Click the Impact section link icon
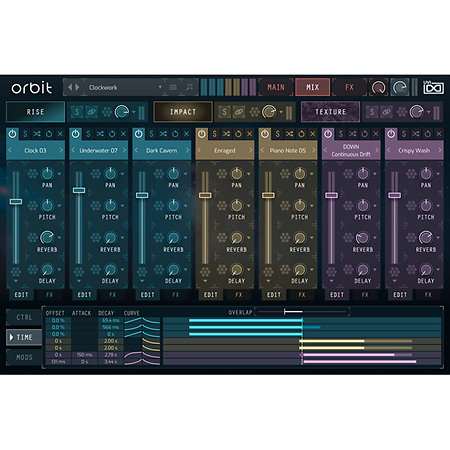The image size is (450, 450). [x=238, y=112]
